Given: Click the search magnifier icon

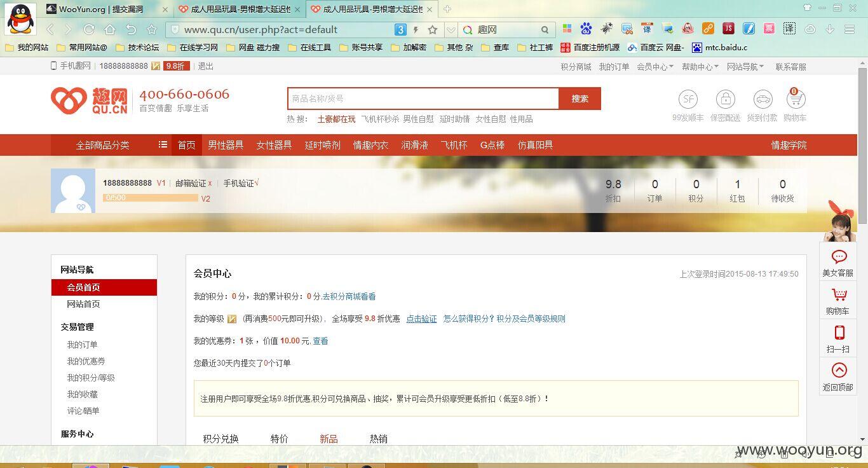Looking at the screenshot, I should [x=545, y=30].
